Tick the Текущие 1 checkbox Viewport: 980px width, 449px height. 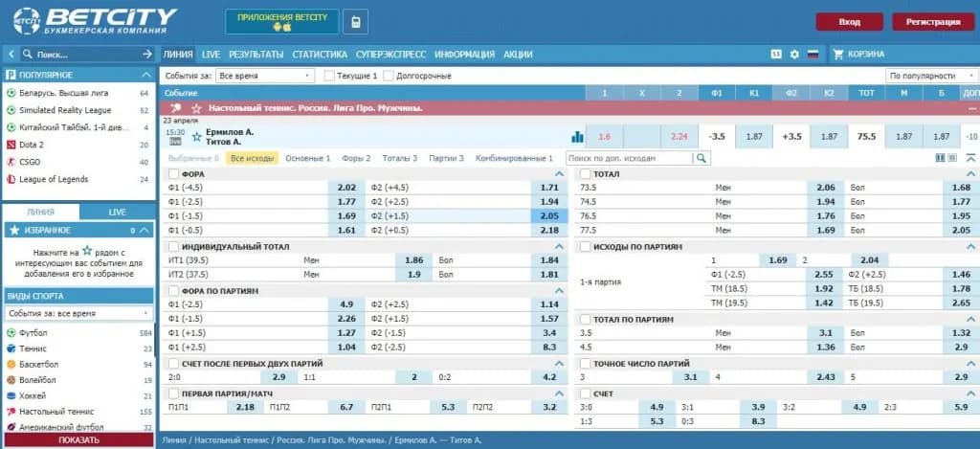(329, 76)
